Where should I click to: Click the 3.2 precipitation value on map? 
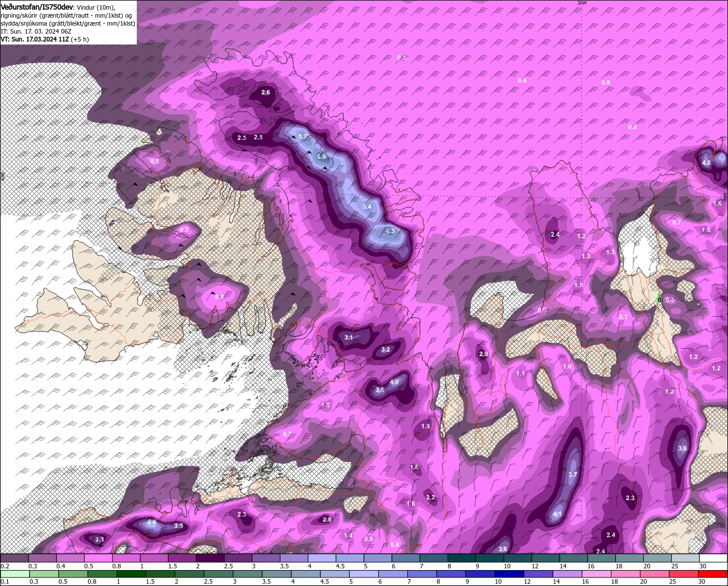(386, 350)
